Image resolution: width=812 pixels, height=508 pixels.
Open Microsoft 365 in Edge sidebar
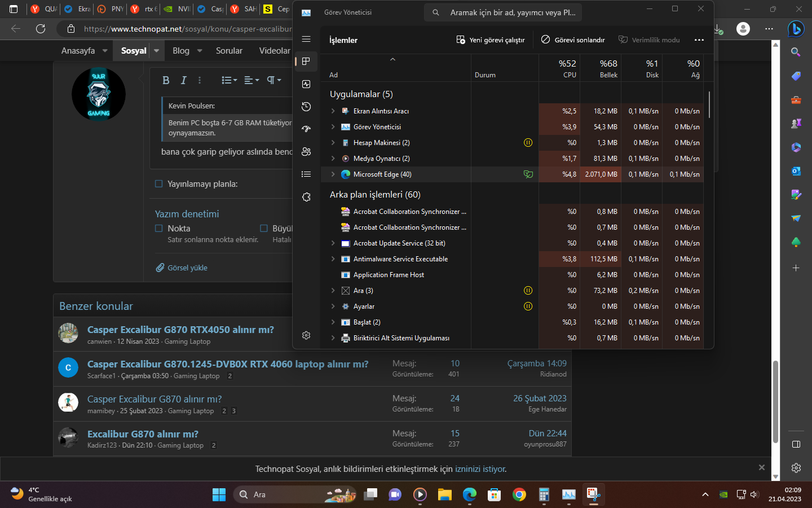[x=796, y=147]
